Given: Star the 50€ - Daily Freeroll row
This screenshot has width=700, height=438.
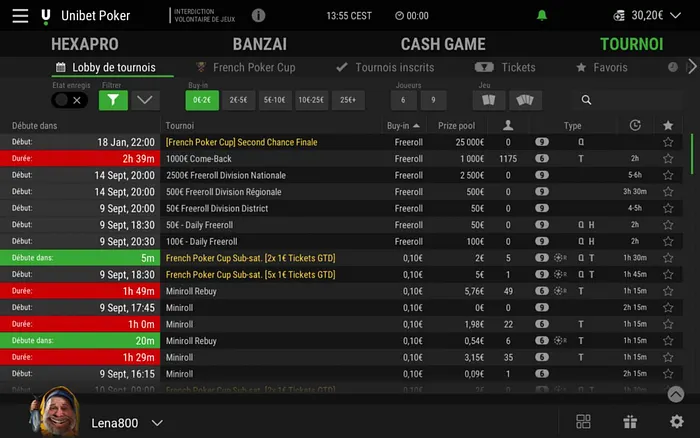Looking at the screenshot, I should (668, 225).
